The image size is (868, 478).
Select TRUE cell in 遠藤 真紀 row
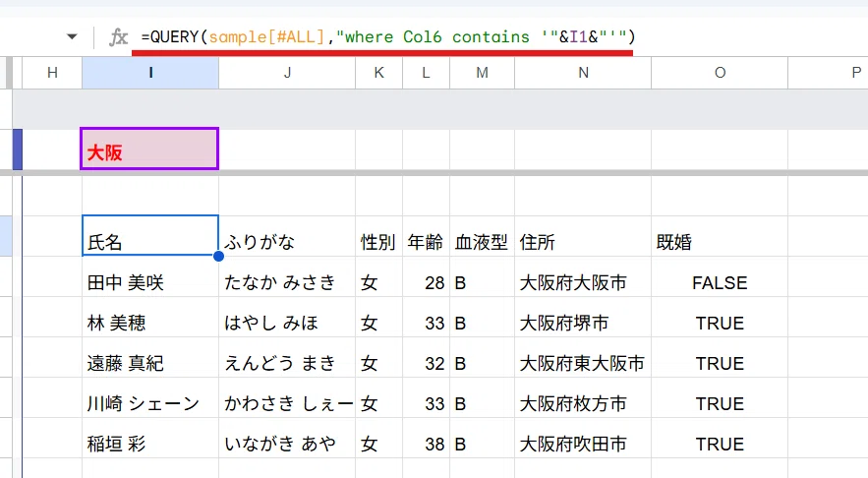pyautogui.click(x=720, y=357)
